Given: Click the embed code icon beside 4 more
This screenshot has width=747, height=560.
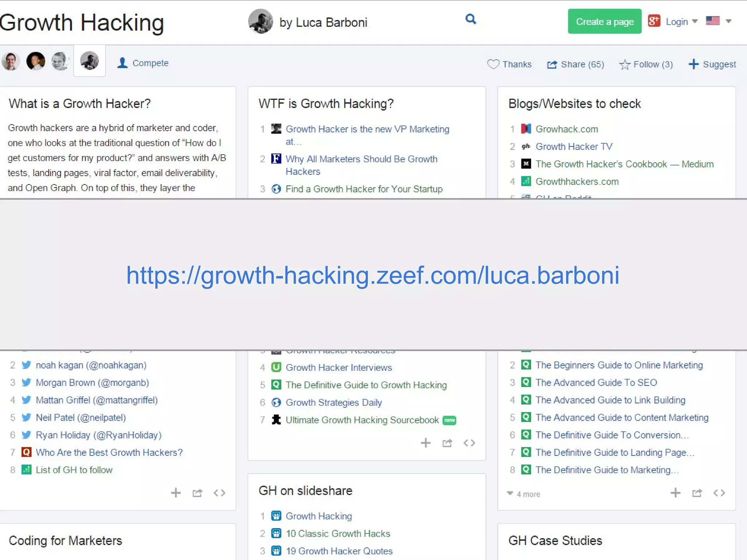Looking at the screenshot, I should (x=719, y=493).
